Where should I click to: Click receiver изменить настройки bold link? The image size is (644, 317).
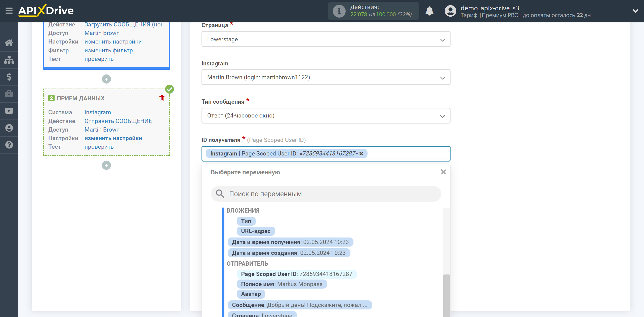[x=113, y=138]
